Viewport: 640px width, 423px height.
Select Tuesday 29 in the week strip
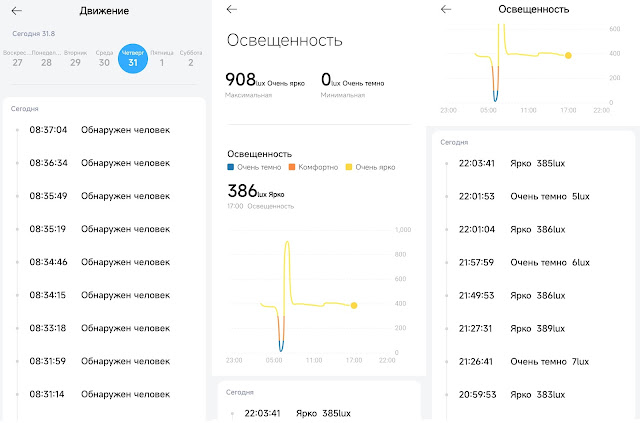[x=75, y=58]
